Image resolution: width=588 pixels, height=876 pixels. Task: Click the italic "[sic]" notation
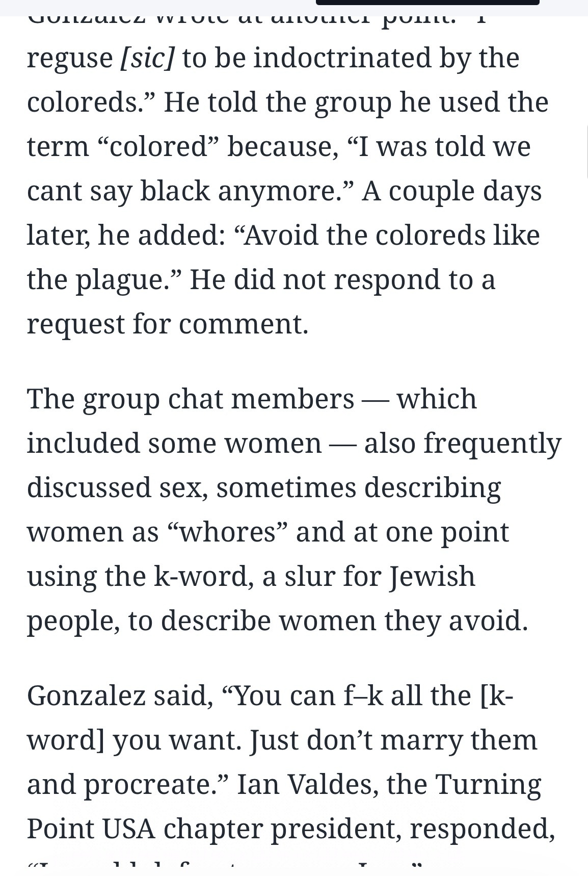click(x=147, y=58)
